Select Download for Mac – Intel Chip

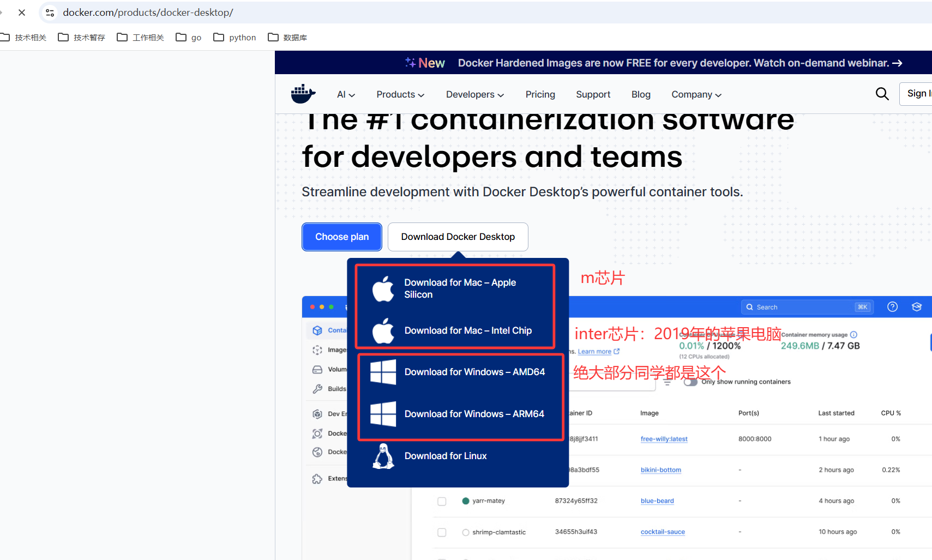(x=458, y=330)
